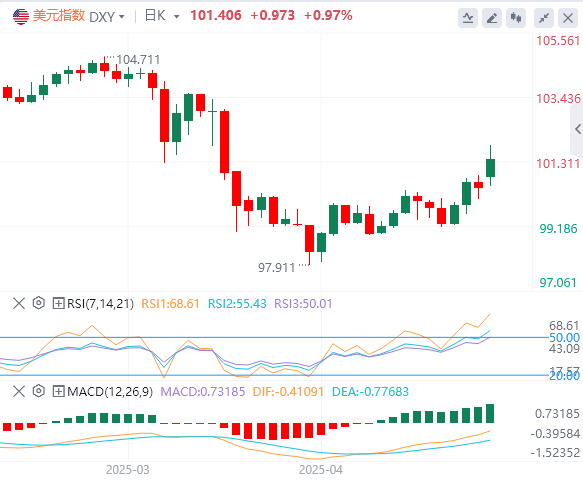
Task: Click the -1.52352 MACD axis label
Action: [555, 453]
